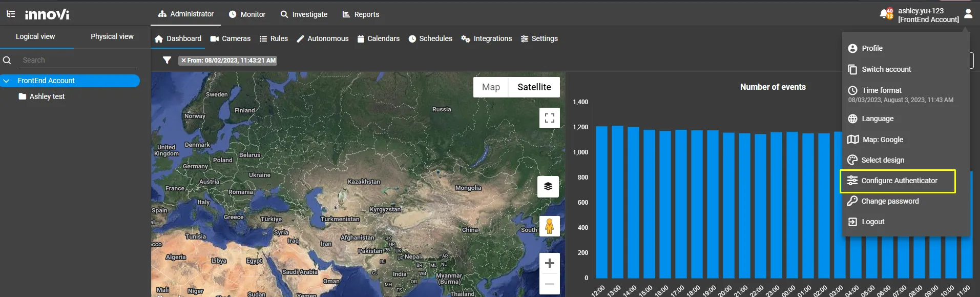Zoom out on the map
This screenshot has width=980, height=297.
click(x=549, y=284)
